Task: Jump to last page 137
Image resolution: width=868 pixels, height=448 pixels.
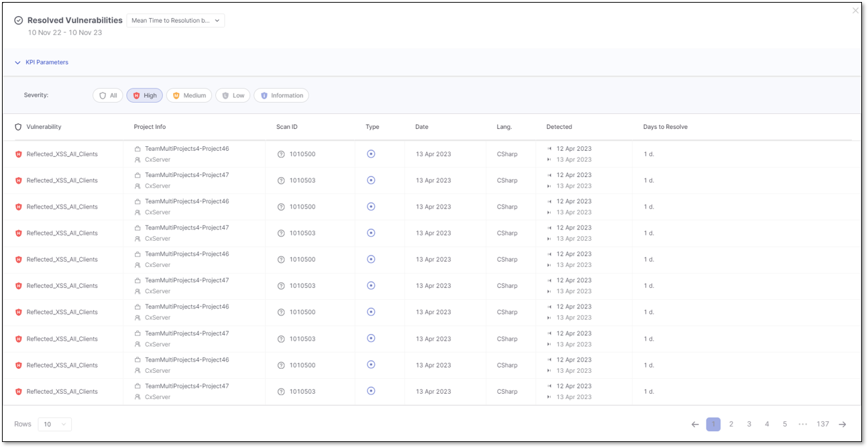Action: coord(822,425)
